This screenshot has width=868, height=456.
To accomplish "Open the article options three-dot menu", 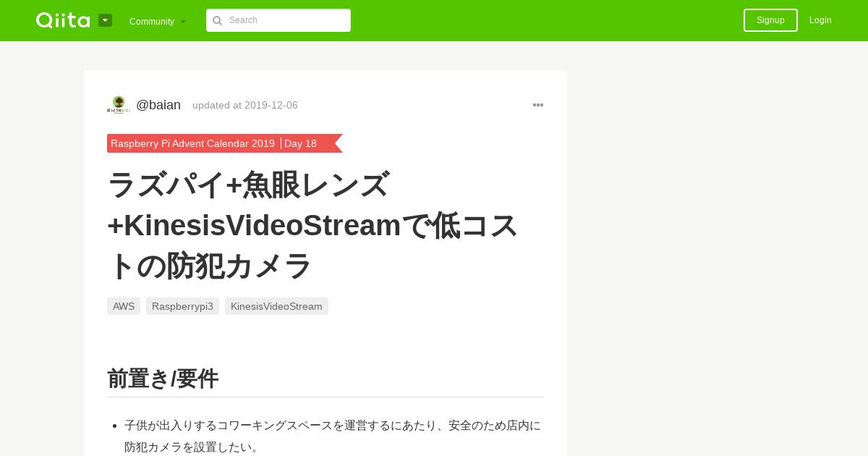I will [538, 105].
